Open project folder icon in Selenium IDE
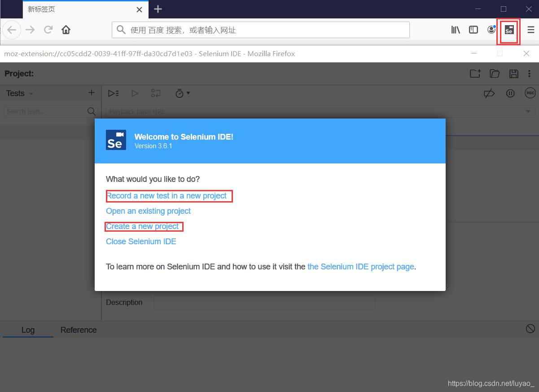The image size is (539, 392). [495, 74]
